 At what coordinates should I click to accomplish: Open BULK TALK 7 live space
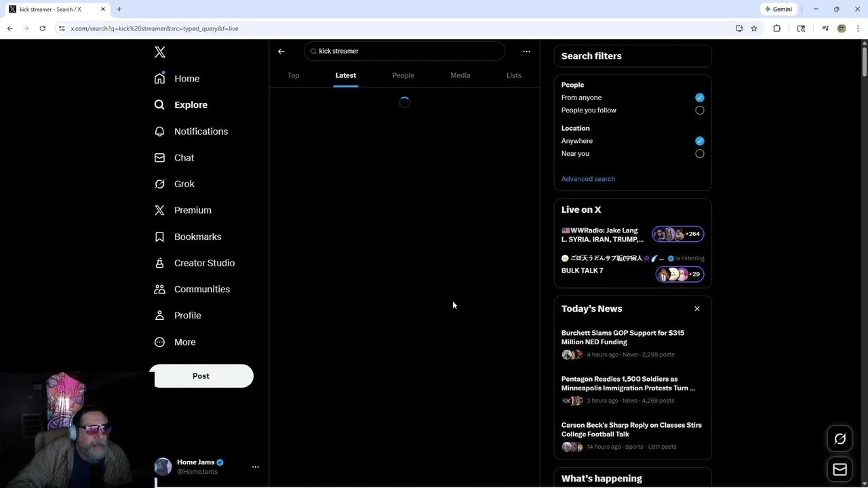[583, 270]
